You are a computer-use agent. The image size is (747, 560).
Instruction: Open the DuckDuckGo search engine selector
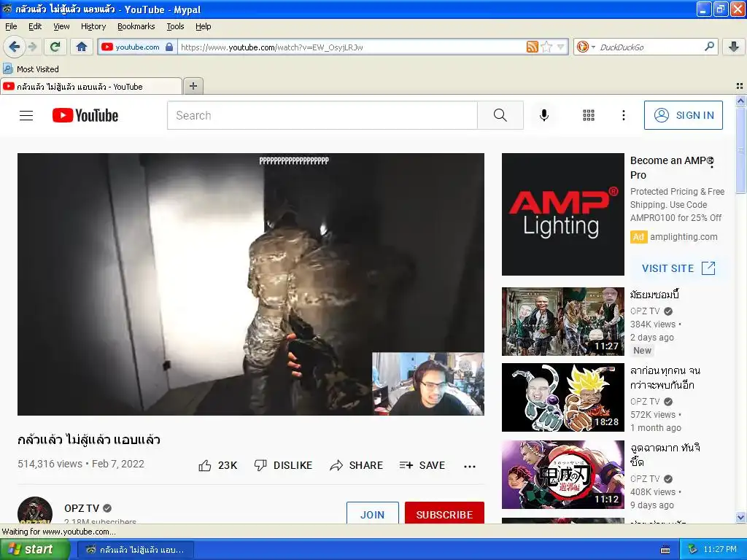point(586,47)
